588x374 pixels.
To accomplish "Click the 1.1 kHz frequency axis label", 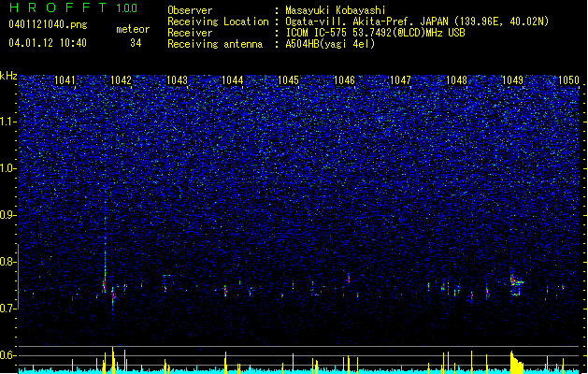I will tap(8, 122).
